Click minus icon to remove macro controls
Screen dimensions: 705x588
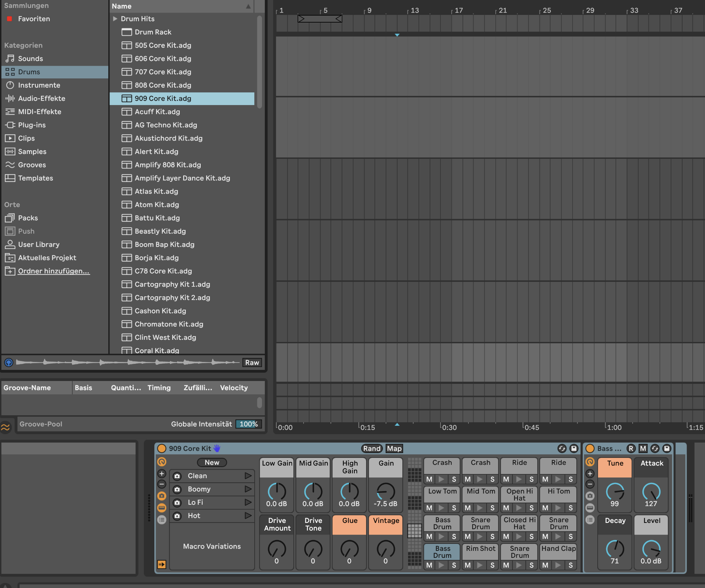[161, 484]
